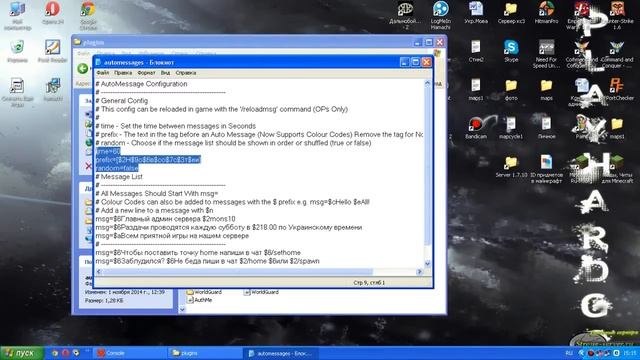Screen dimensions: 640x360
Task: Click the taskbar clock
Action: [630, 353]
